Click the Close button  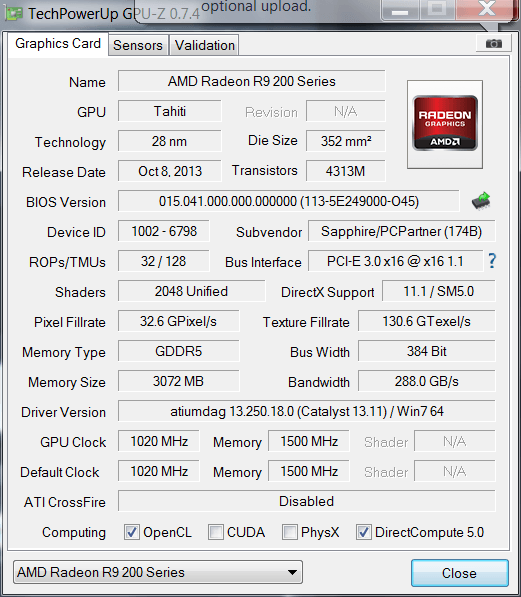point(460,573)
